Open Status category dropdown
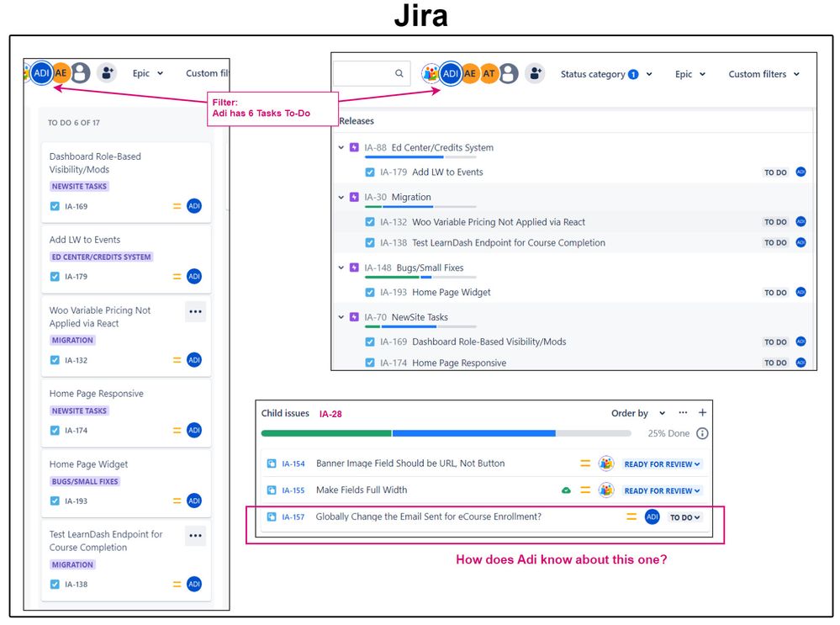 click(x=606, y=74)
